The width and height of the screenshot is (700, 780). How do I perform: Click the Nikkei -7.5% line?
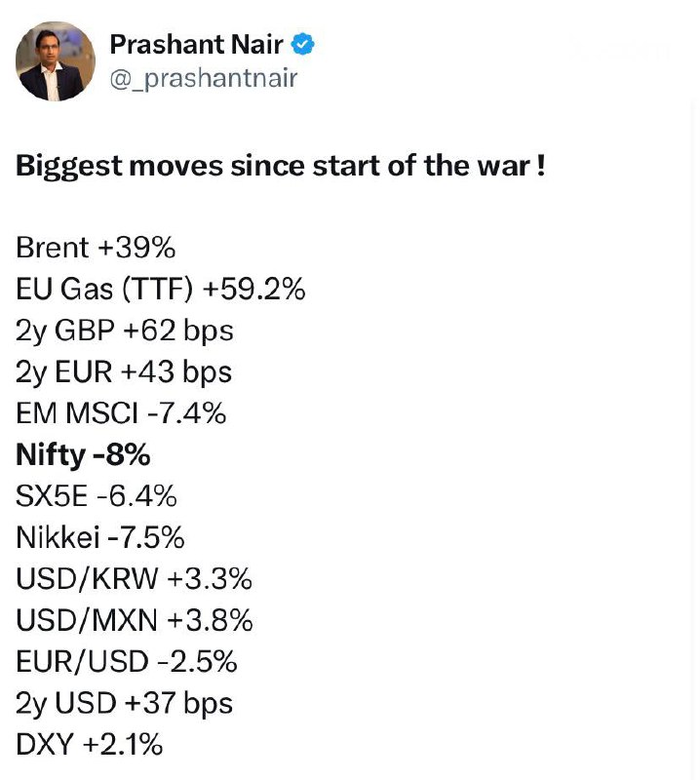click(100, 538)
